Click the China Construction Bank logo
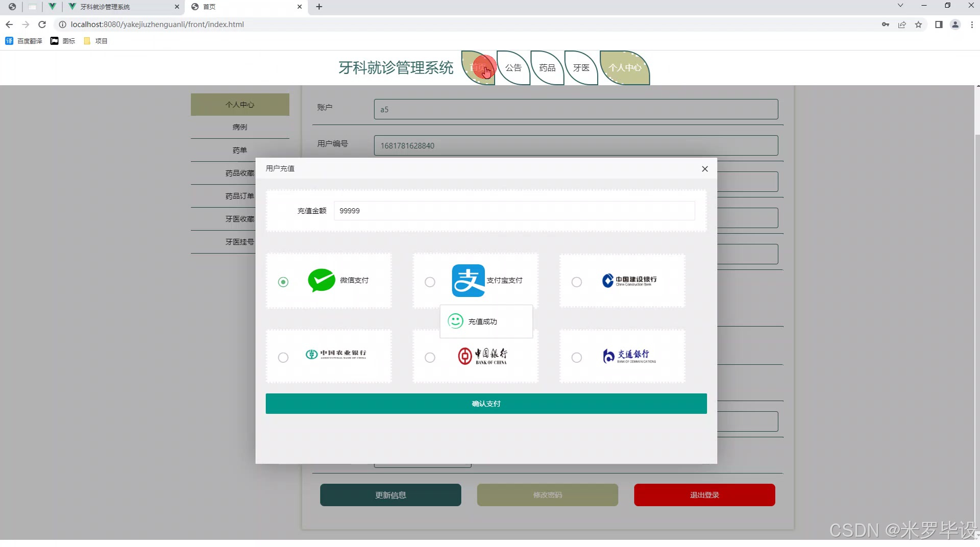 [x=629, y=280]
